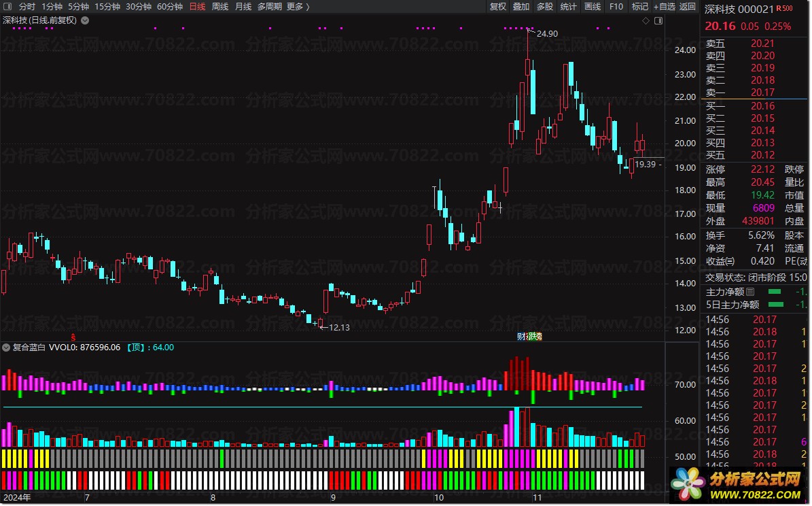Open F10 company info
The height and width of the screenshot is (506, 812).
[x=616, y=7]
